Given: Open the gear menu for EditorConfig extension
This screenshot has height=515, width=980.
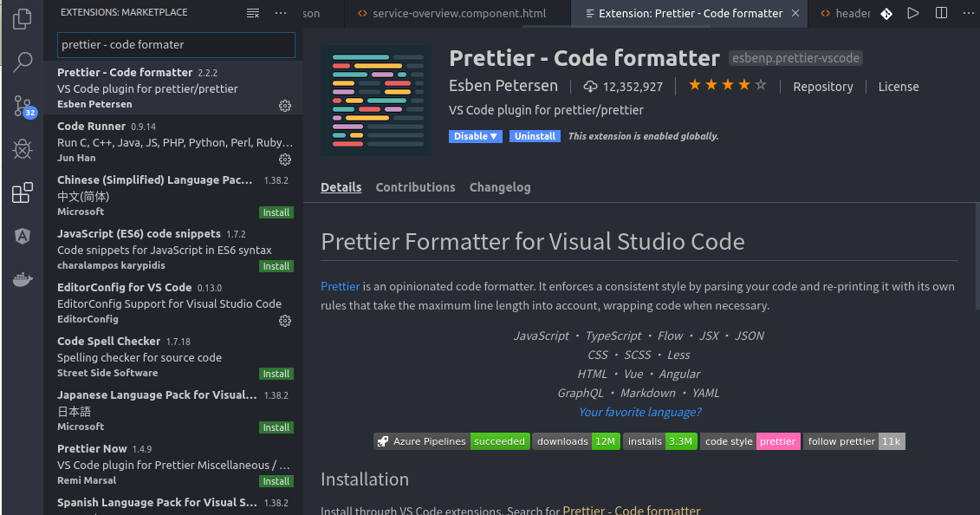Looking at the screenshot, I should 285,321.
